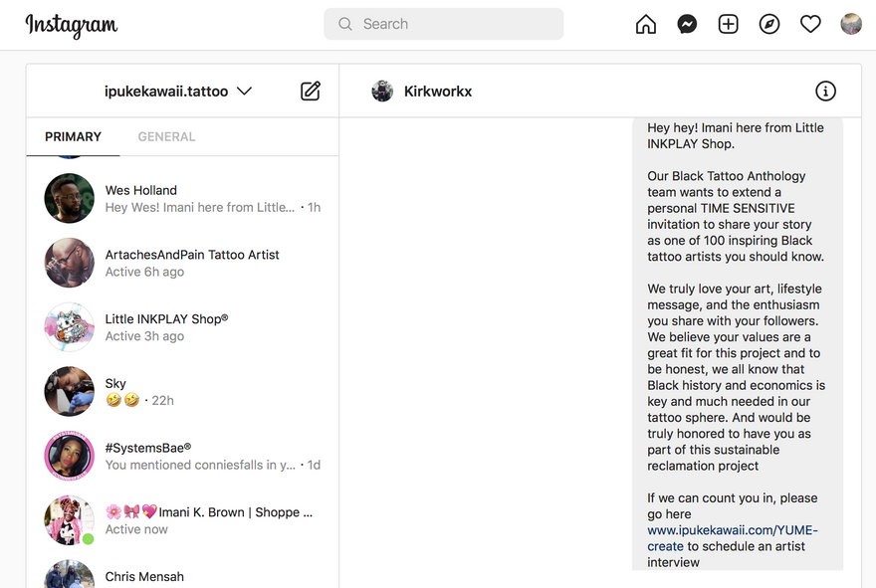Open profile avatar in top bar
This screenshot has height=588, width=876.
[x=851, y=24]
